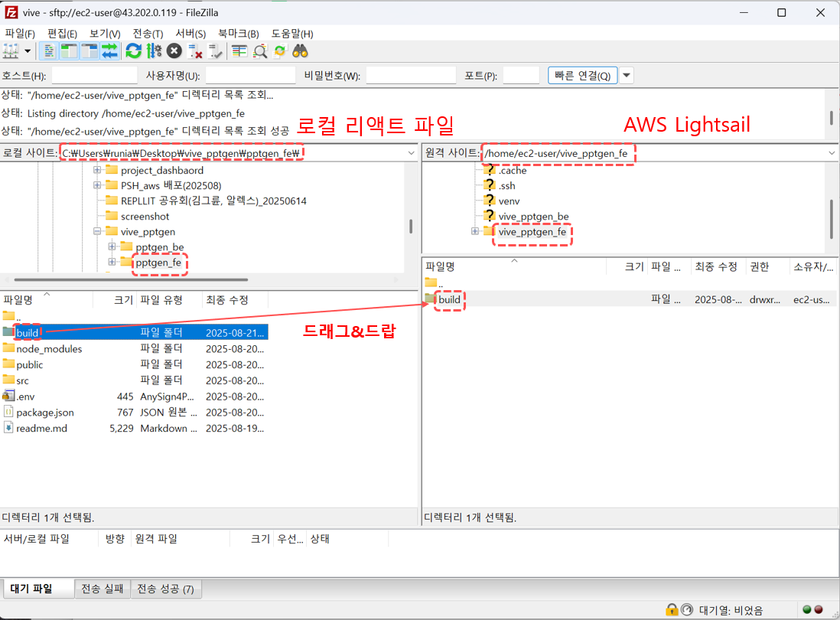Select the public folder row
840x620 pixels.
pos(134,365)
